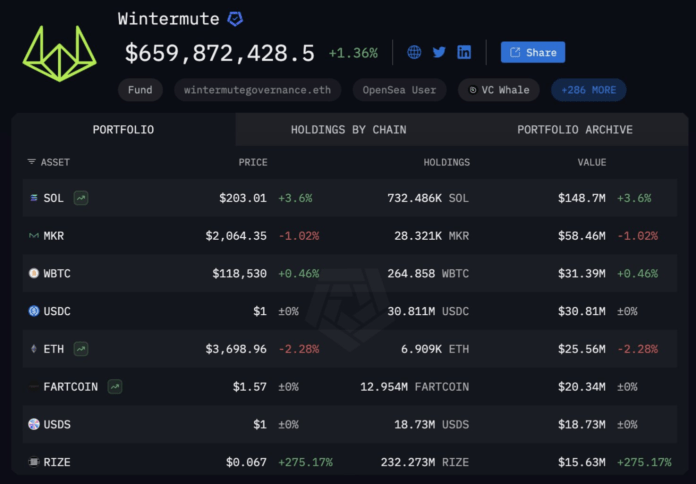Select the OpenSea User tag

[x=399, y=90]
